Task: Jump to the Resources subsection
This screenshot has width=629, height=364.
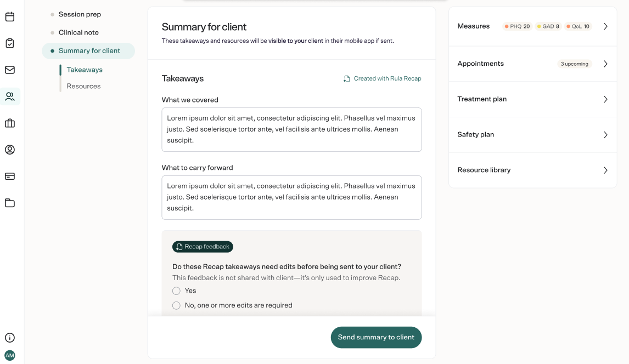Action: click(x=83, y=86)
